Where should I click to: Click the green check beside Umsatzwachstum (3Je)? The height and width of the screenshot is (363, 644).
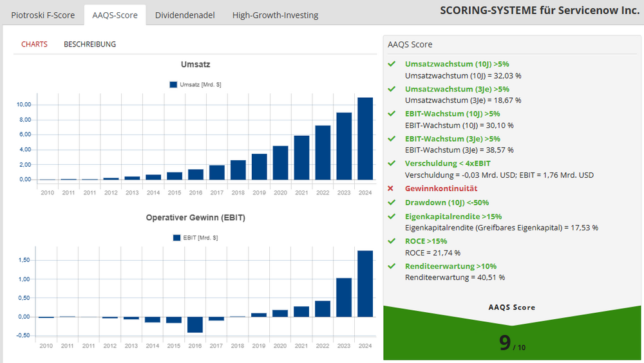[392, 89]
